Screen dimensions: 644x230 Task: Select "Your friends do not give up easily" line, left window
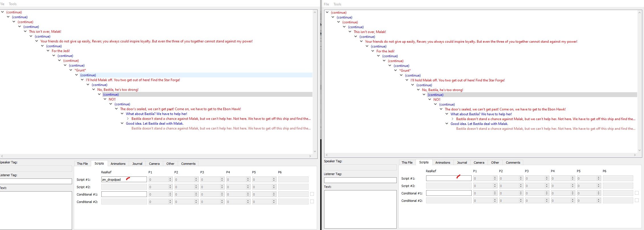[x=146, y=41]
